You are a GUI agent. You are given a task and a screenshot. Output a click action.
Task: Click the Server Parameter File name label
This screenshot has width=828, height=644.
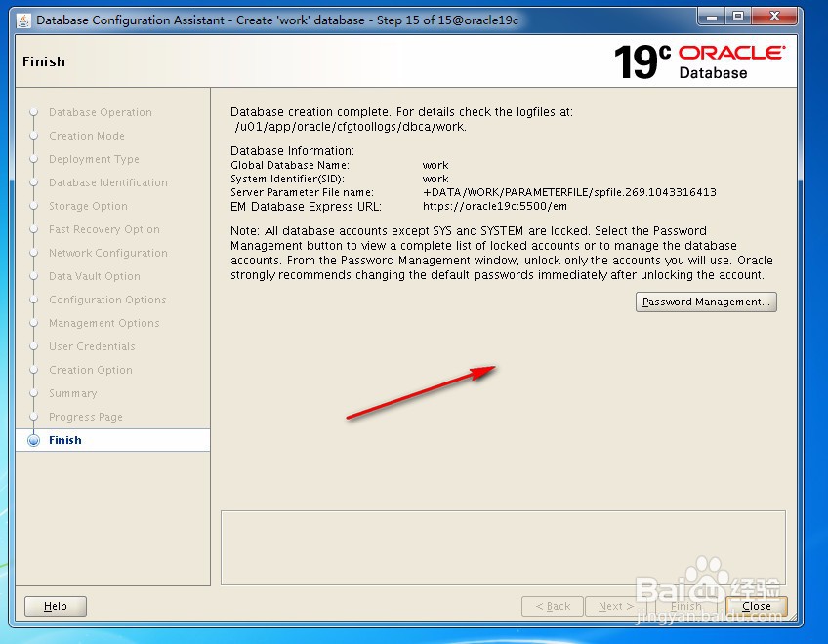pyautogui.click(x=302, y=192)
